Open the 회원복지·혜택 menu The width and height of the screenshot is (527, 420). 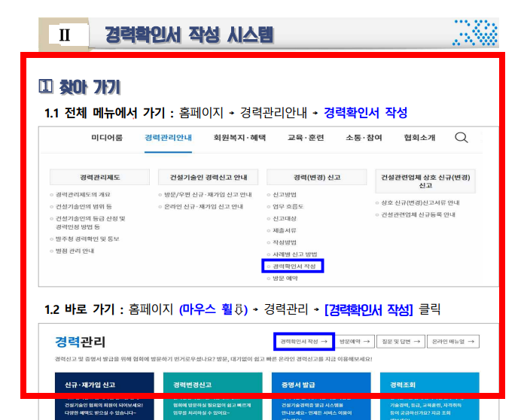pos(239,138)
